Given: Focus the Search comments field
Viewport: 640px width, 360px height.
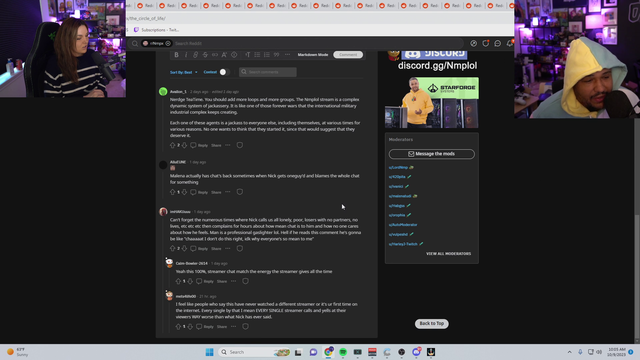Looking at the screenshot, I should (x=268, y=72).
